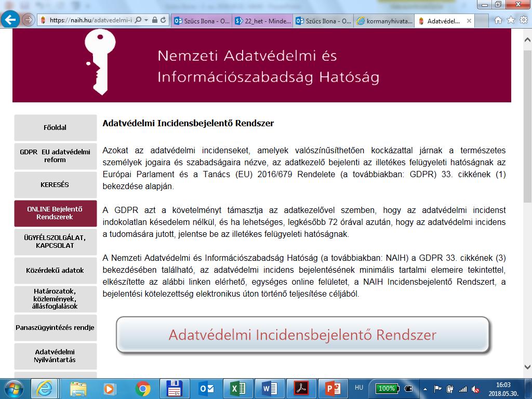Click the vertical scrollbar thumb
The image size is (532, 399).
tap(528, 126)
